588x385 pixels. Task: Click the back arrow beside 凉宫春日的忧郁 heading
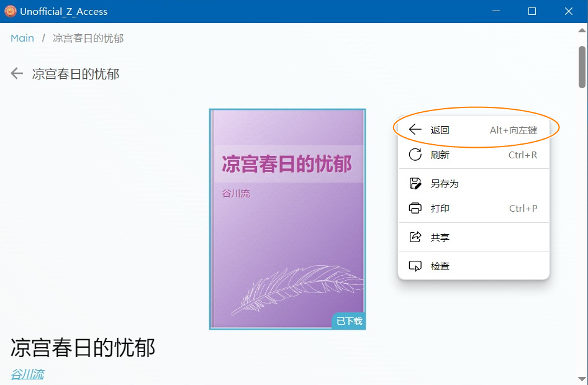tap(17, 73)
